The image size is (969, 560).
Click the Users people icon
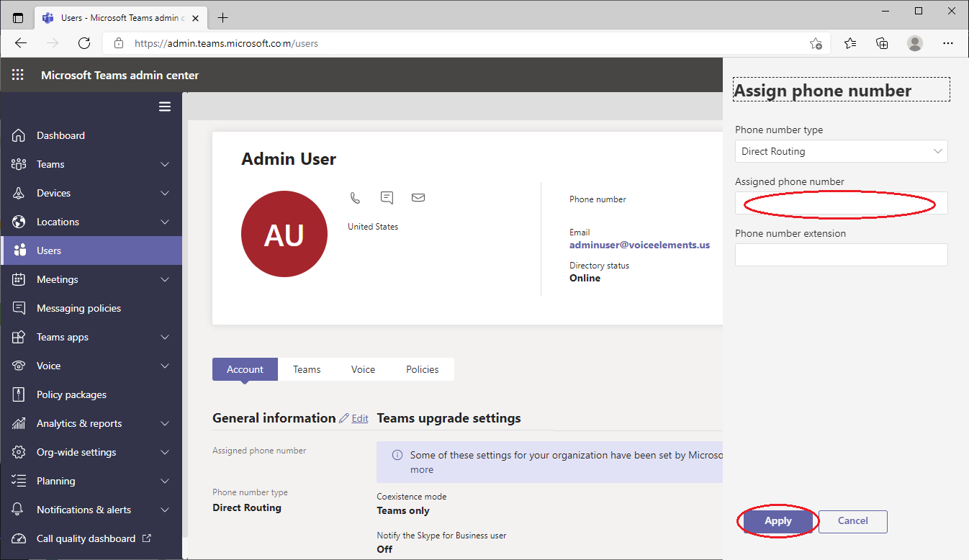[19, 250]
